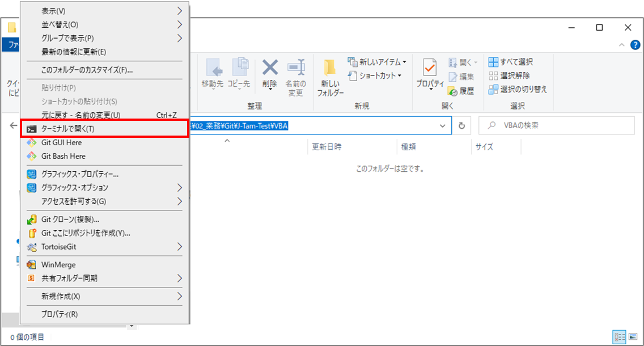Open the blue help question icon
The height and width of the screenshot is (346, 644).
[x=635, y=45]
